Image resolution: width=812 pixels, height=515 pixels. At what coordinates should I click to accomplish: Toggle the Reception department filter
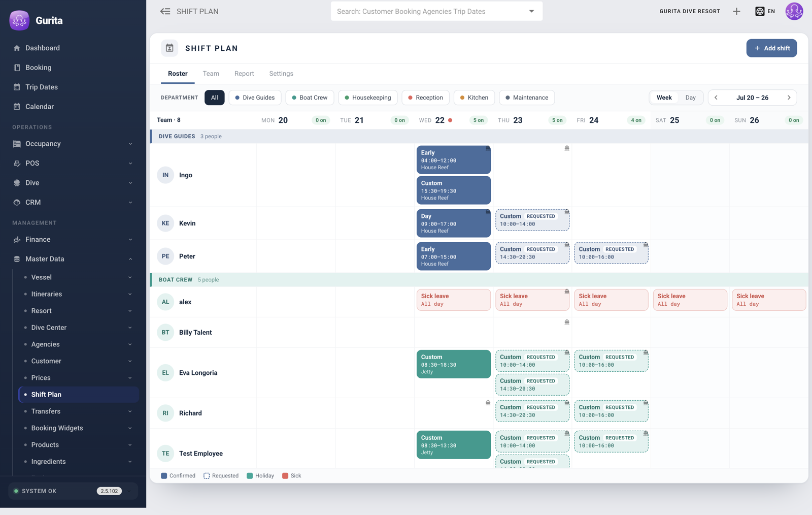click(x=425, y=98)
